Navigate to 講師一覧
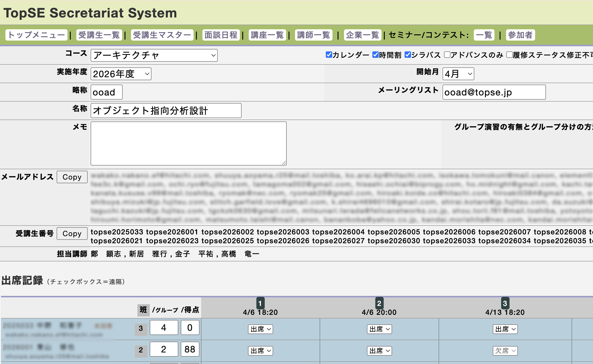This screenshot has height=364, width=593. click(x=313, y=35)
